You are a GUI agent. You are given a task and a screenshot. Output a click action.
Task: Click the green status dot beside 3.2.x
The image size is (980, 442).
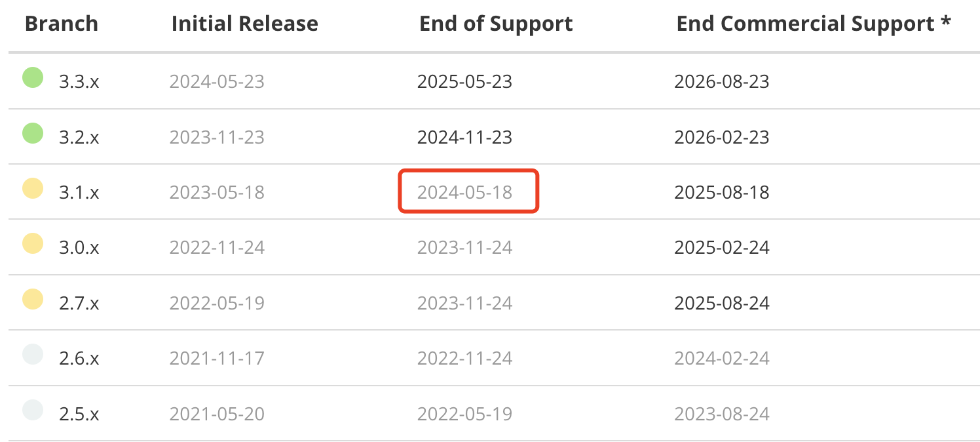coord(33,134)
